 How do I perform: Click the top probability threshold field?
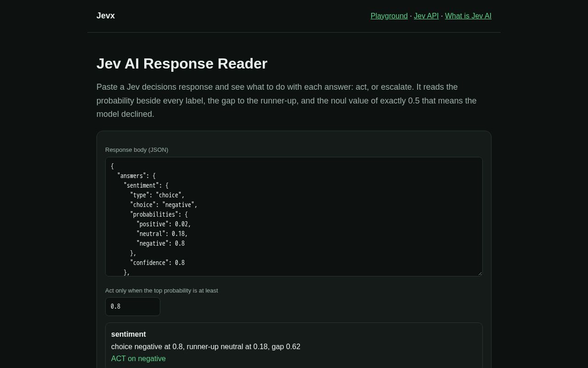133,306
